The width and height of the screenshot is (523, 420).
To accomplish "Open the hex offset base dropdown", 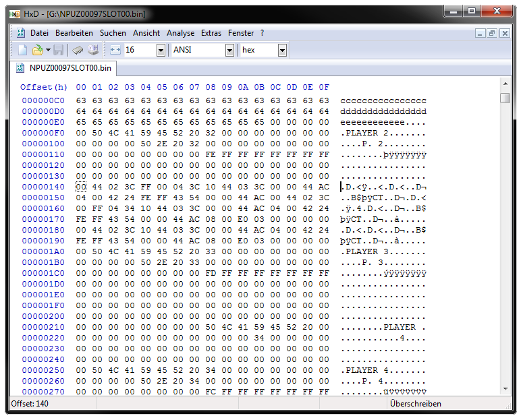I will [282, 50].
